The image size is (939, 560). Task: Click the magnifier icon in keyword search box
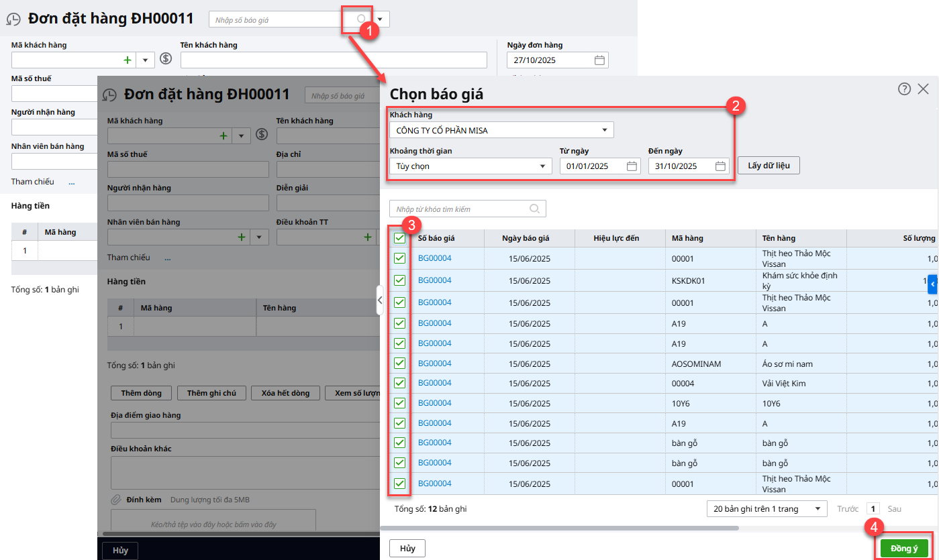coord(534,209)
